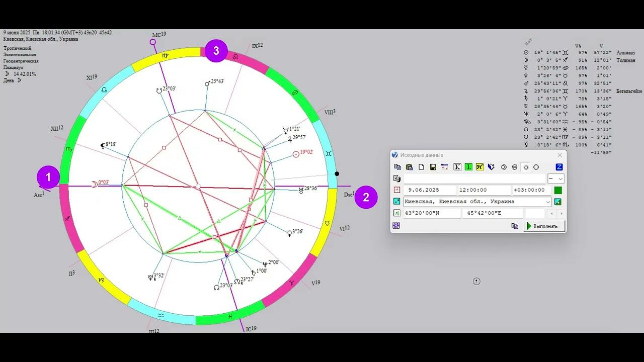
Task: Expand the location dropdown for Киевская
Action: [x=548, y=202]
